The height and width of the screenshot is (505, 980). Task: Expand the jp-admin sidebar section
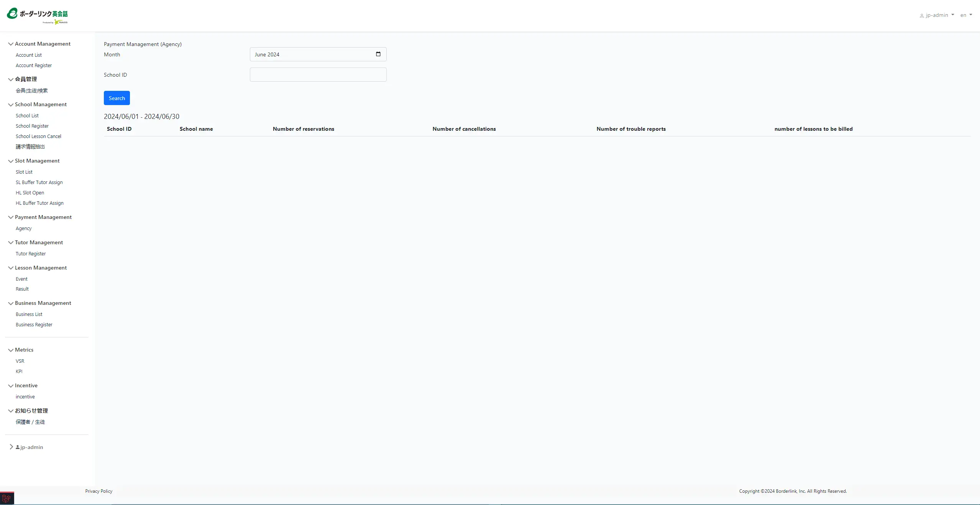click(11, 447)
